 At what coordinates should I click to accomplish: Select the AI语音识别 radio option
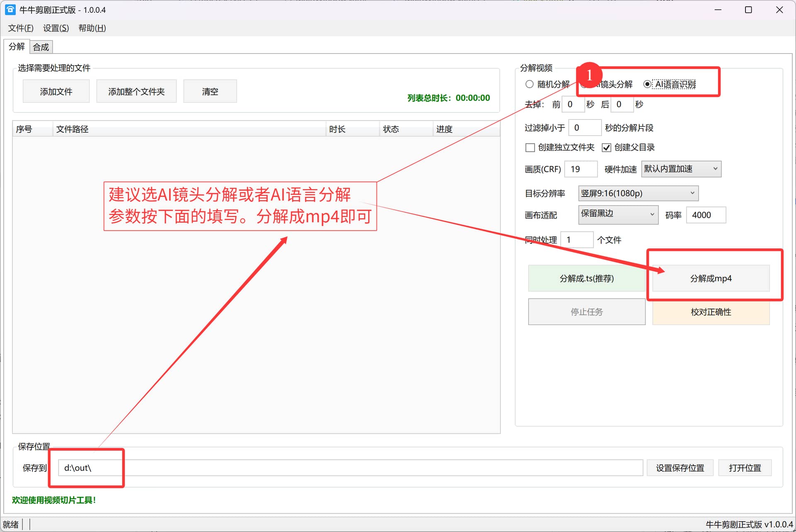(647, 84)
